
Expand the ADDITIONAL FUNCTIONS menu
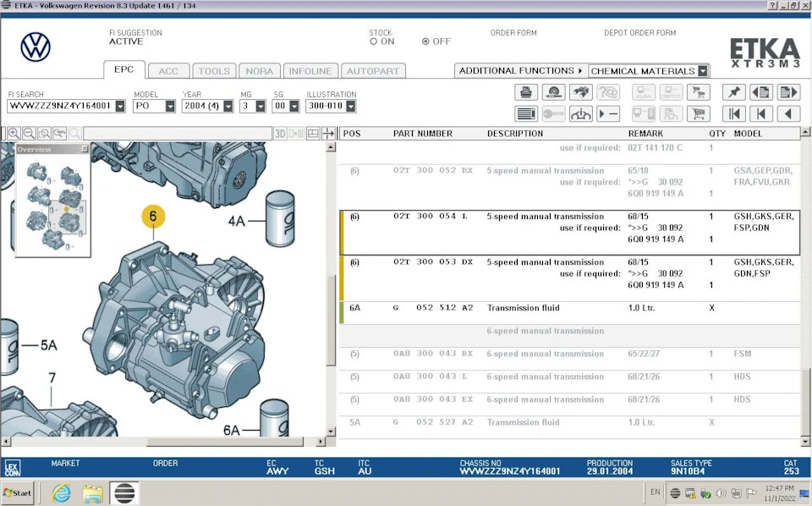click(x=520, y=70)
